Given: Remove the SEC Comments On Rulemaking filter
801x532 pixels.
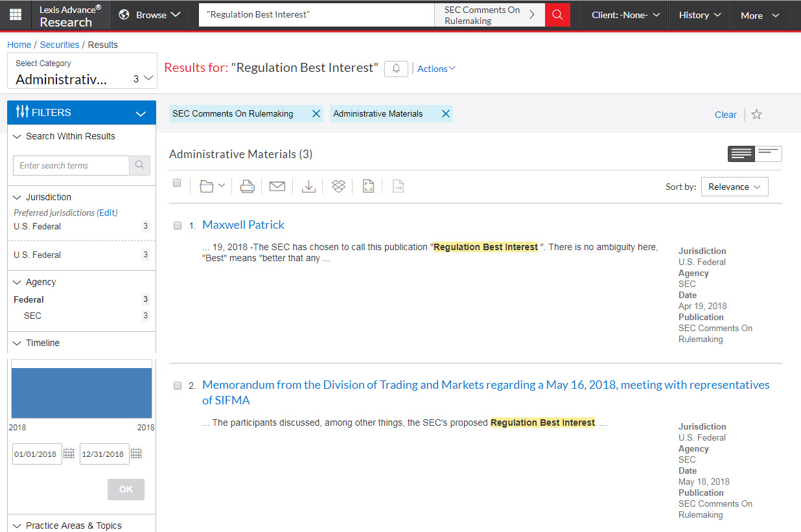Looking at the screenshot, I should coord(316,113).
